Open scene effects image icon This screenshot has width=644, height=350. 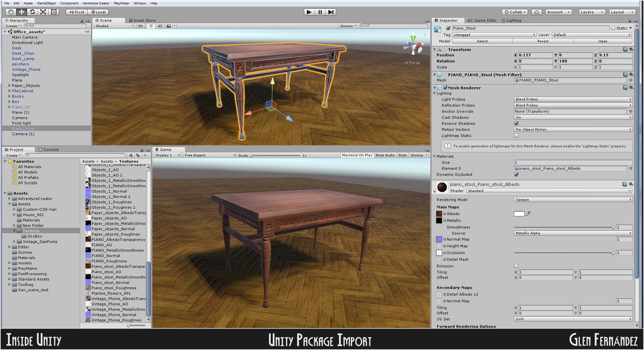tap(169, 26)
